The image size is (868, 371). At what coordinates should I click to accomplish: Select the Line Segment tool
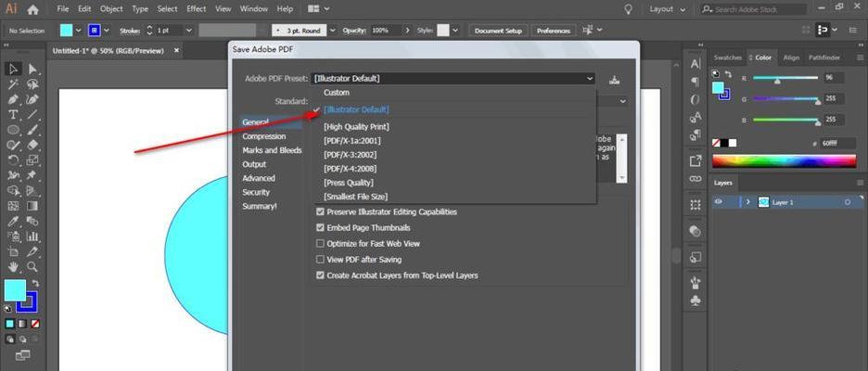pos(32,115)
